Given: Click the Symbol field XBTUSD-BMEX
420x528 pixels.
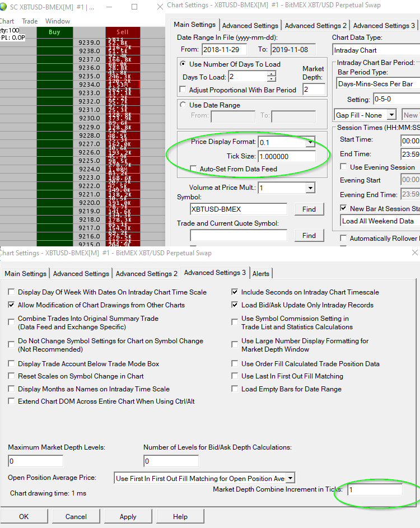Looking at the screenshot, I should coord(239,209).
